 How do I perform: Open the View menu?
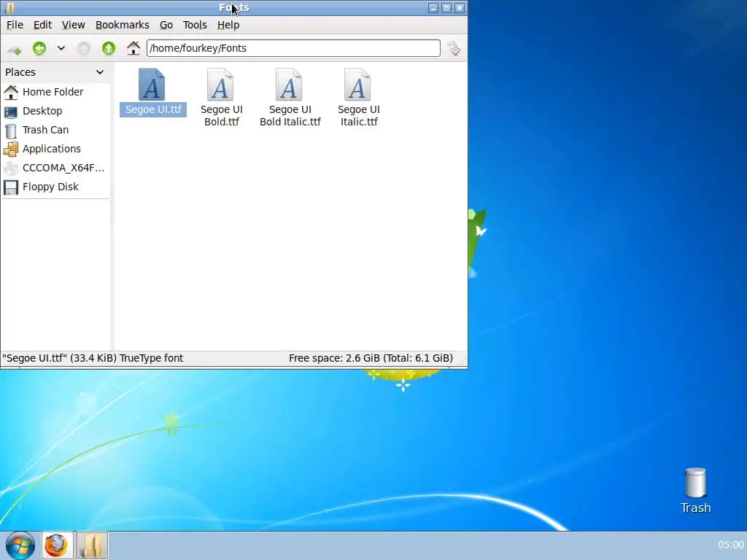point(74,25)
